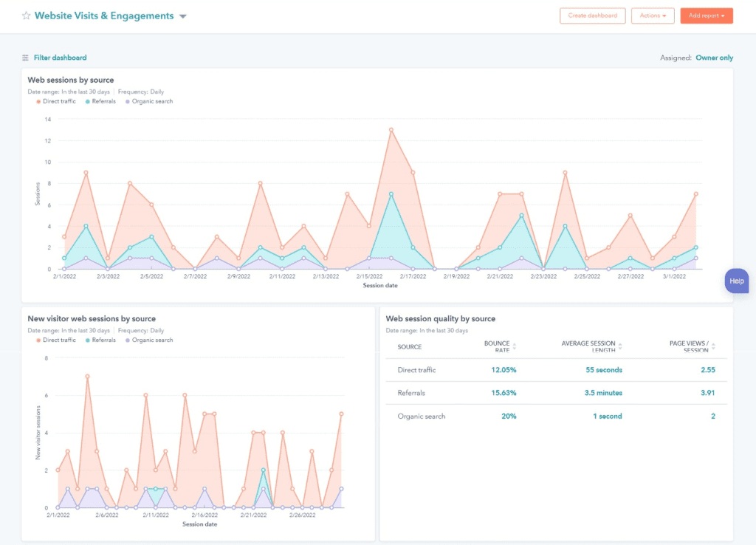Viewport: 756px width, 545px height.
Task: Click the star icon to favorite this dashboard
Action: tap(27, 15)
